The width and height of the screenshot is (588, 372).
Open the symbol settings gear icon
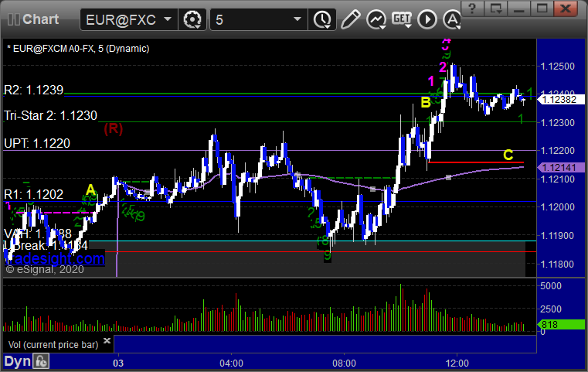coord(192,19)
